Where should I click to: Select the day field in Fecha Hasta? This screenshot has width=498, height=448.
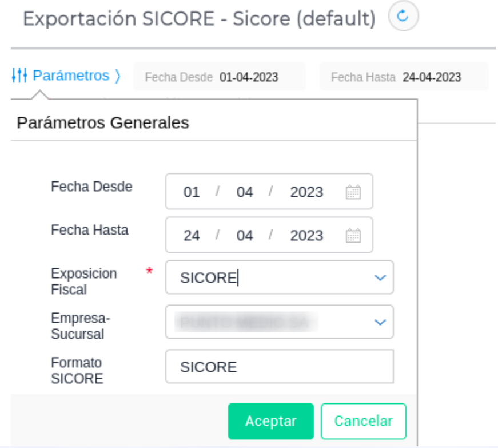point(192,236)
